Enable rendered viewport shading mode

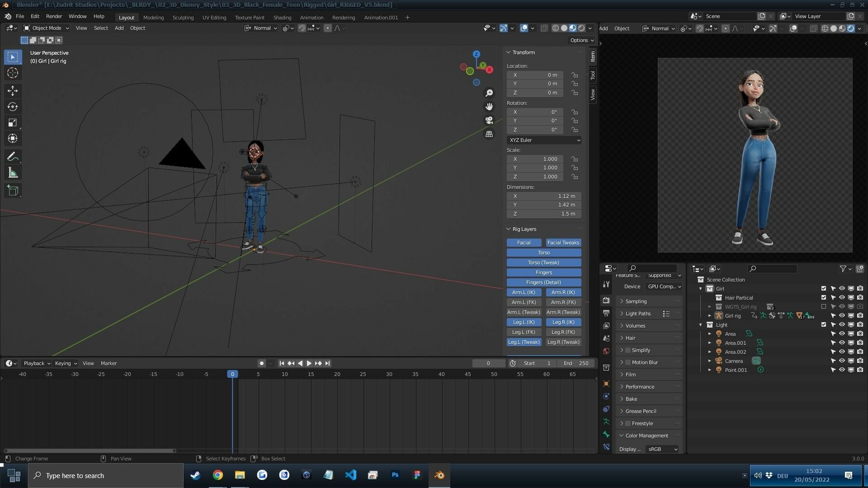pos(581,28)
